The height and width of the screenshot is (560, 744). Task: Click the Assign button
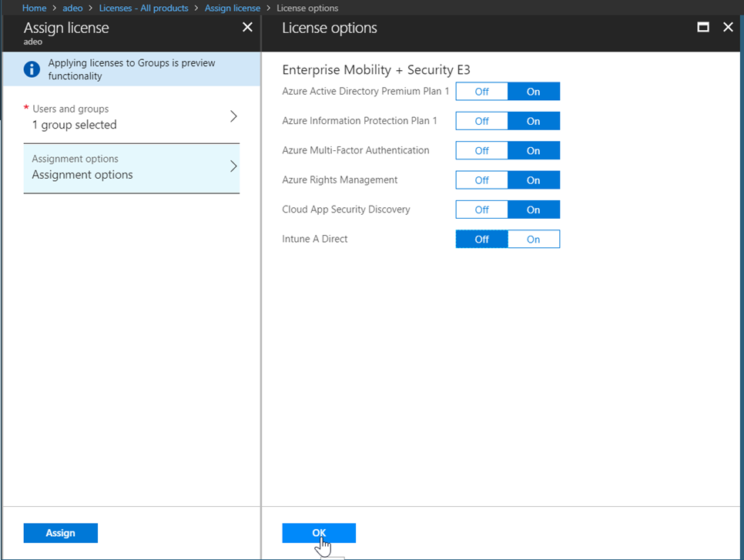coord(60,533)
